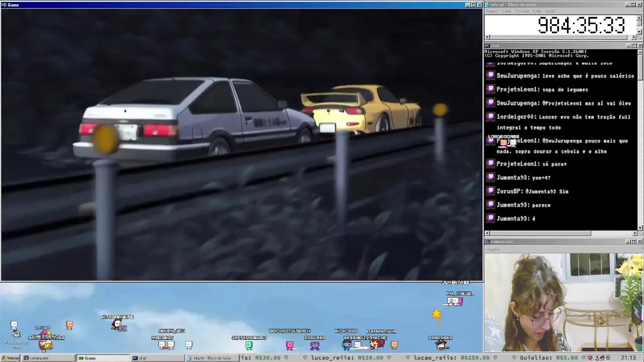Image resolution: width=644 pixels, height=362 pixels.
Task: Close the camera.exe window
Action: [640, 242]
